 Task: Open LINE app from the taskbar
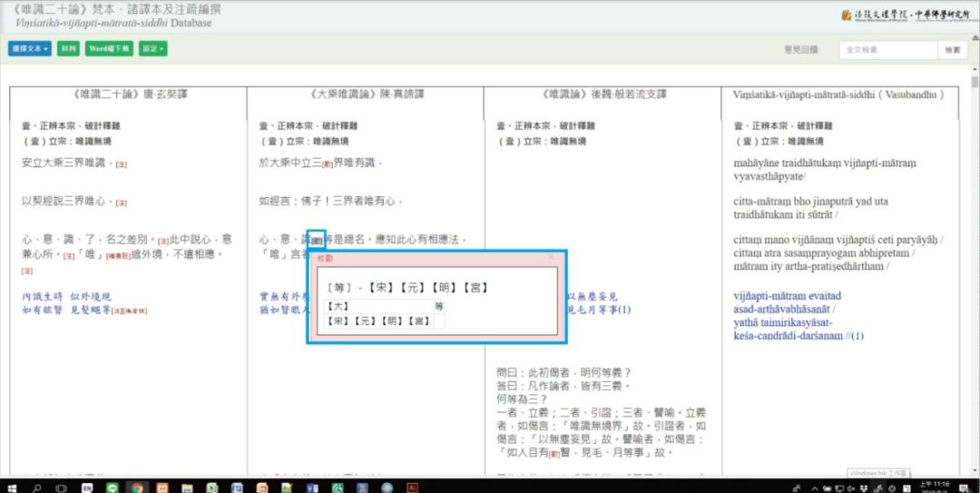[x=113, y=487]
